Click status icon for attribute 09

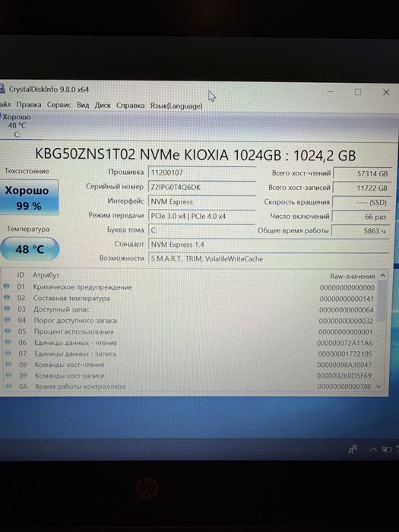9,375
